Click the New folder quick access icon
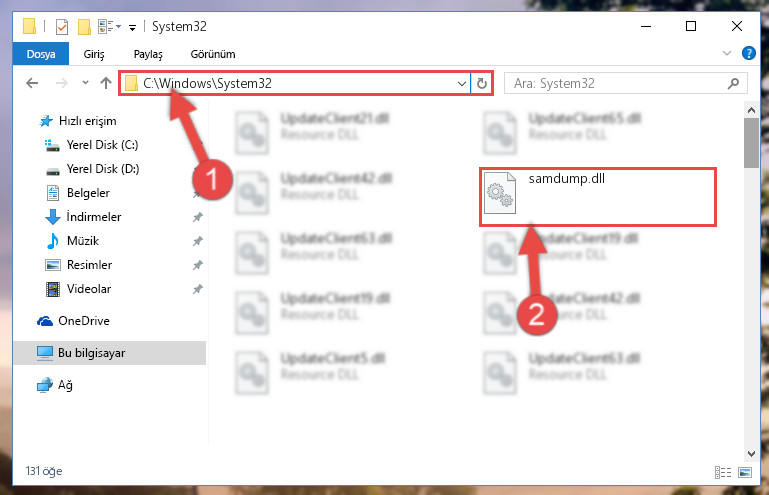Screen dimensions: 769x495 pos(84,26)
